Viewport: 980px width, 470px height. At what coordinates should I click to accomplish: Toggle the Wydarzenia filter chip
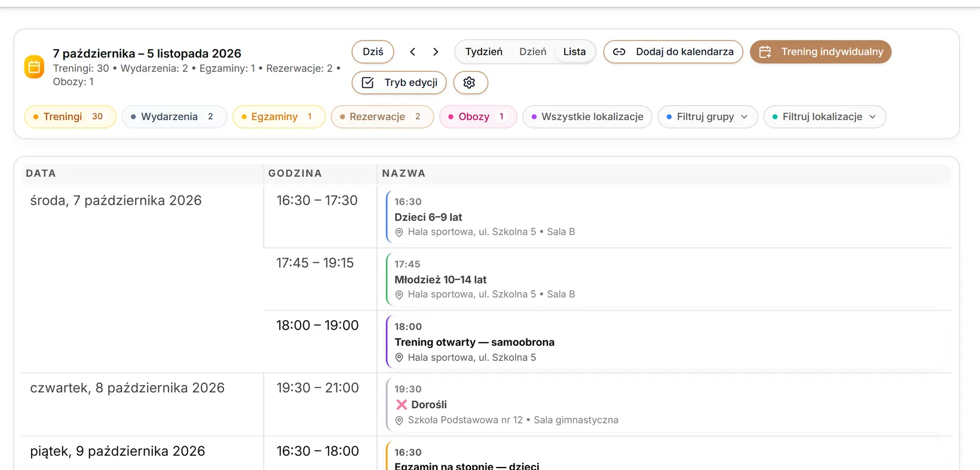[x=174, y=116]
